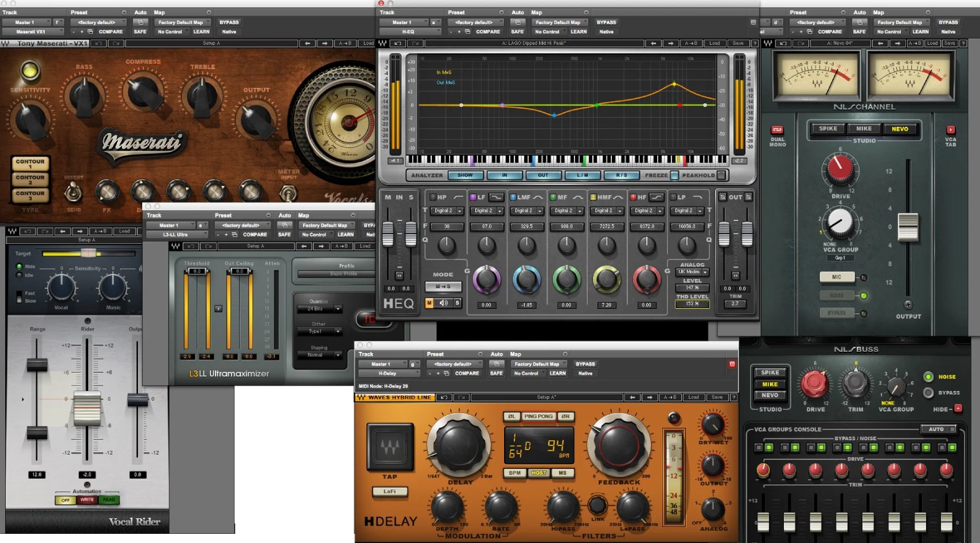Toggle the yellow HMF band in H-EQ

[x=593, y=197]
